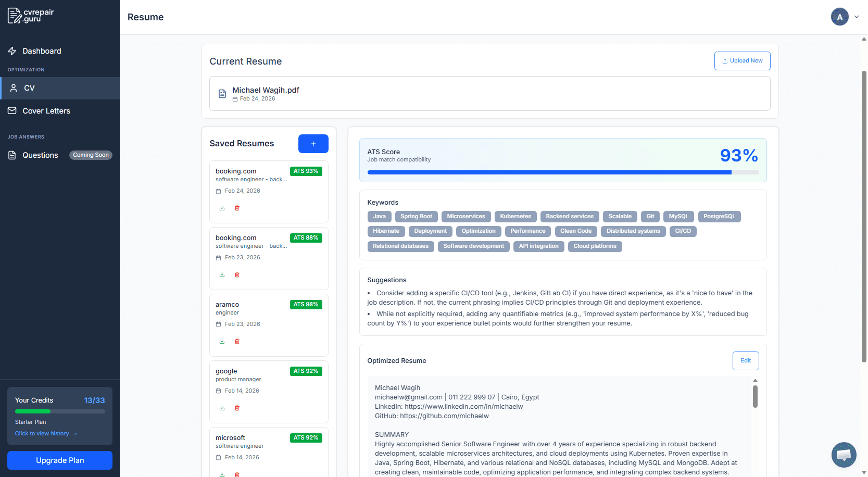Open Cover Letters via its envelope icon
Image resolution: width=868 pixels, height=477 pixels.
click(x=11, y=110)
